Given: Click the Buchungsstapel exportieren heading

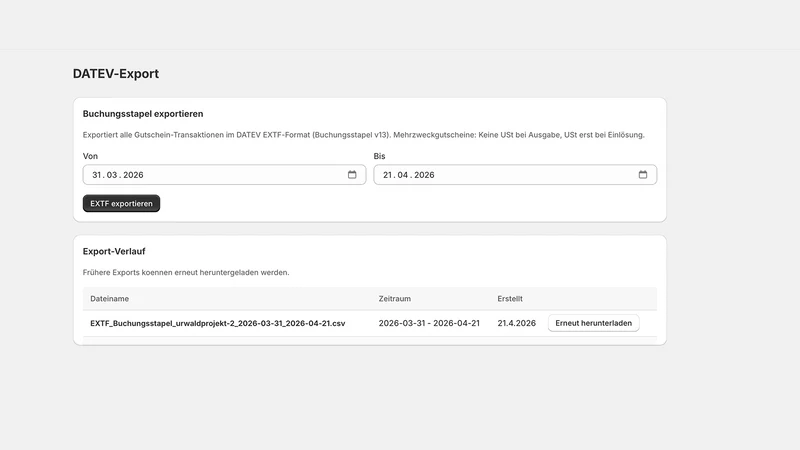Looking at the screenshot, I should [x=143, y=114].
